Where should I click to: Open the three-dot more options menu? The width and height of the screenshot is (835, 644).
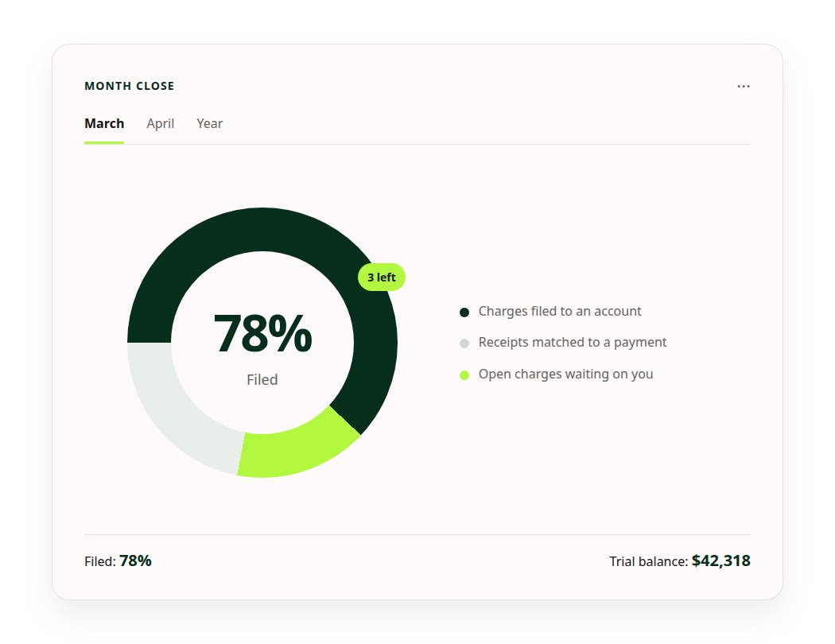[744, 86]
